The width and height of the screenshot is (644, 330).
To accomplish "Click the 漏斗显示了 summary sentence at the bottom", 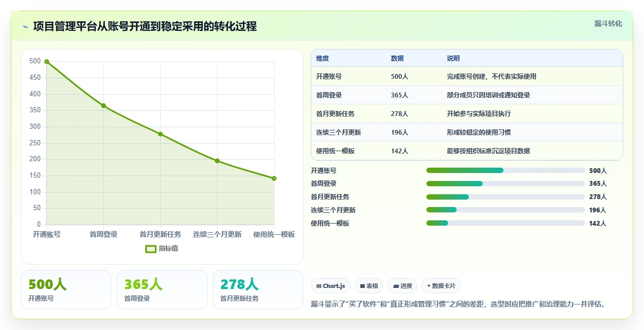I will coord(458,304).
